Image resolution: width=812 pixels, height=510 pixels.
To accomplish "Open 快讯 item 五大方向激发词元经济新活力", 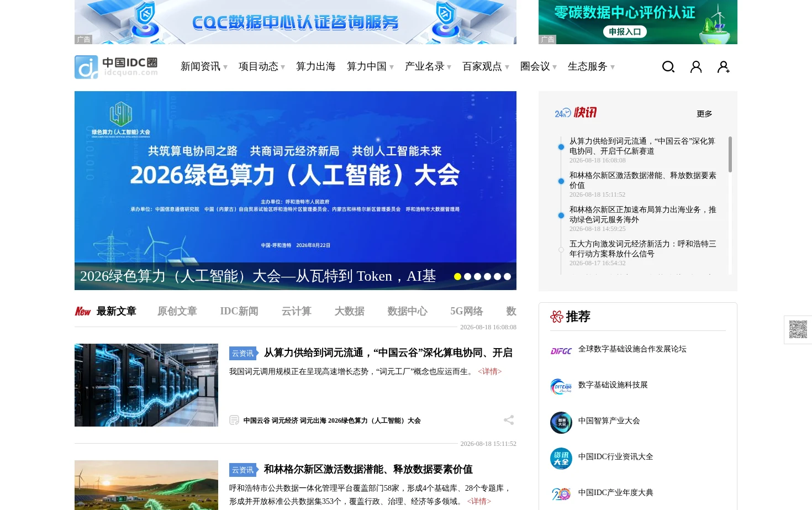I will click(x=643, y=249).
